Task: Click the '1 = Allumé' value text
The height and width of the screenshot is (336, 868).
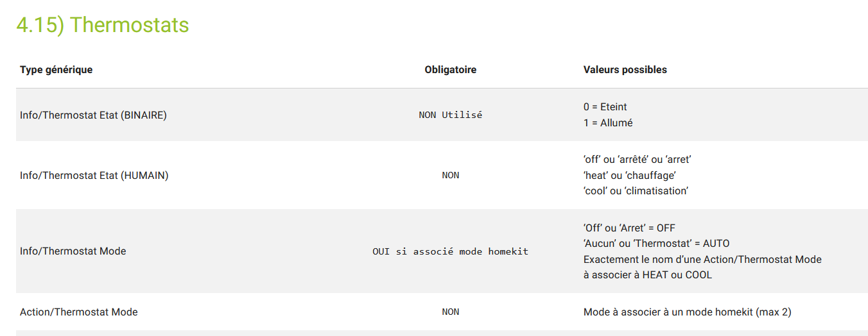Action: tap(608, 123)
